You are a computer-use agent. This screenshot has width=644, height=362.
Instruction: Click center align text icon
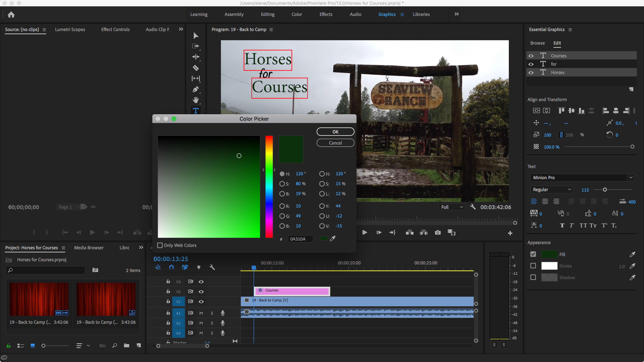click(x=545, y=202)
